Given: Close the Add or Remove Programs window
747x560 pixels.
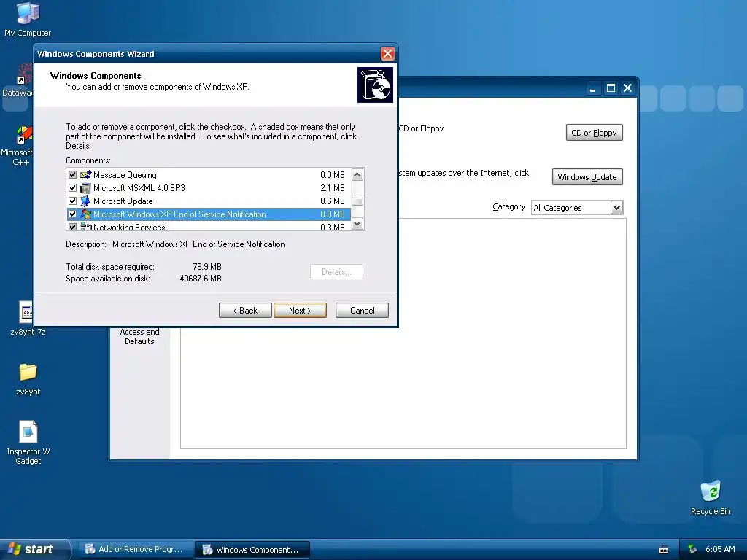Looking at the screenshot, I should [x=628, y=88].
